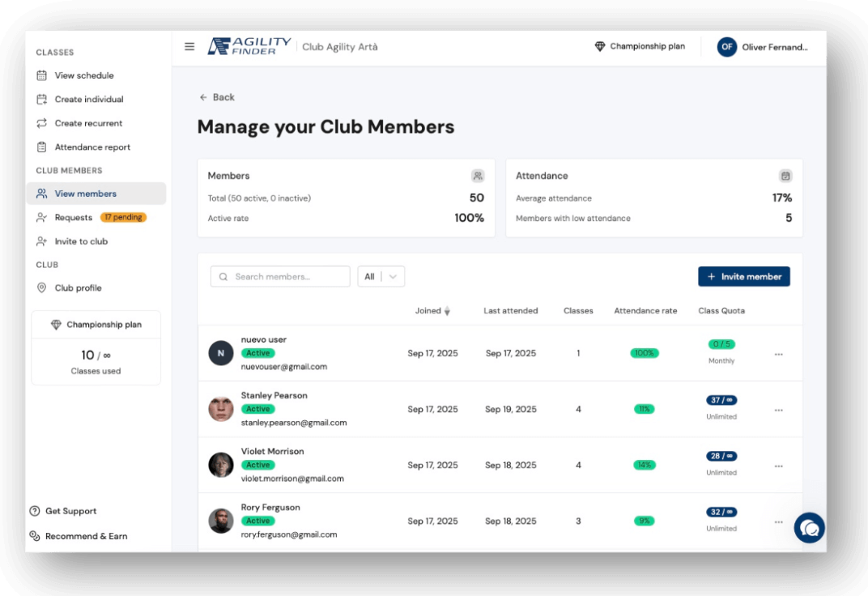Click the Class Quota column header
This screenshot has width=868, height=596.
[x=721, y=311]
